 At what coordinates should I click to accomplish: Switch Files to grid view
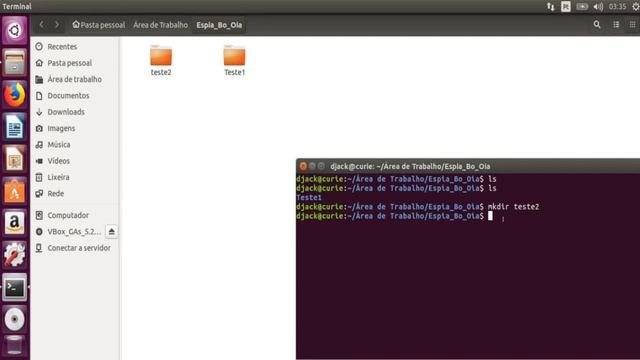click(632, 25)
